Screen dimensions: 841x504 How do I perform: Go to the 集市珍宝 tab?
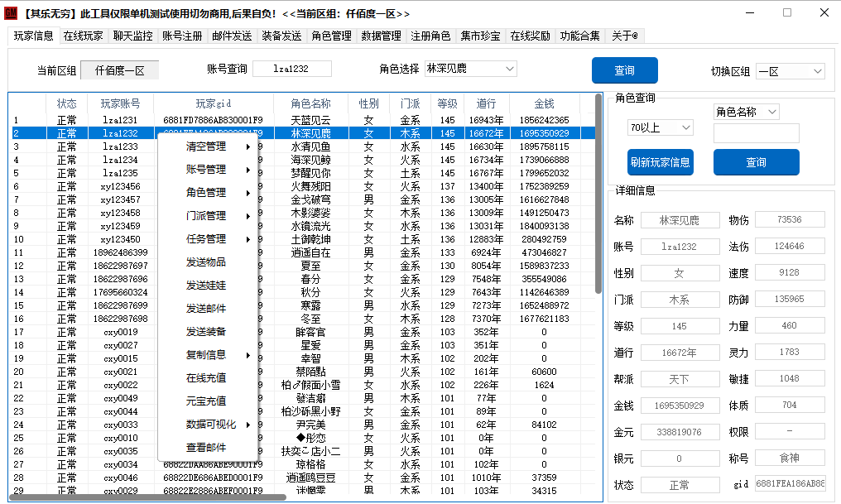pyautogui.click(x=480, y=36)
